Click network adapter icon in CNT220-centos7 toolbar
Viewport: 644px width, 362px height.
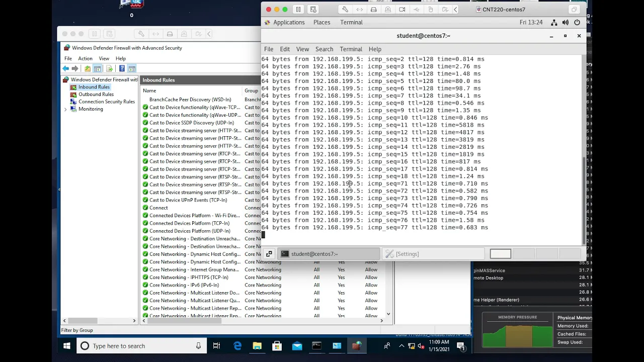coord(359,9)
